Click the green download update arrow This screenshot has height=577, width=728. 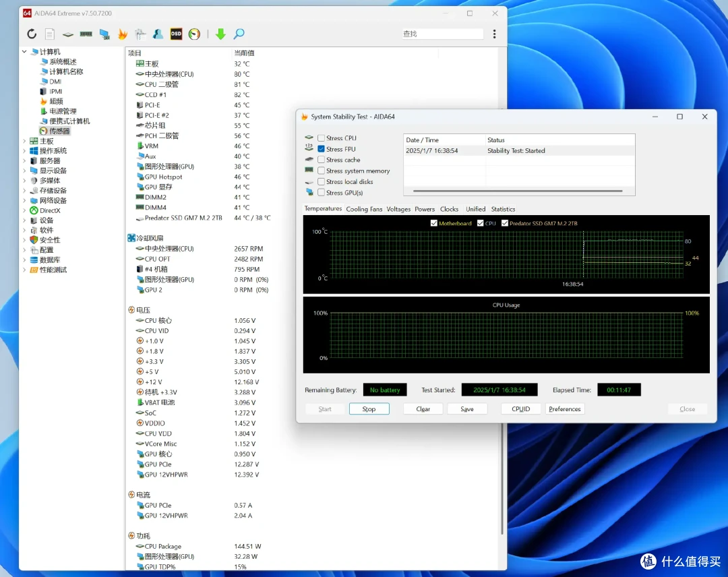[x=220, y=34]
